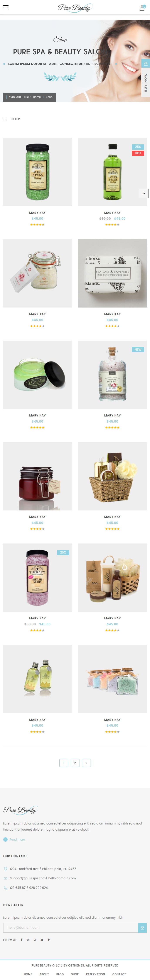This screenshot has width=150, height=980.
Task: Open the Reservation footer menu item
Action: [95, 974]
